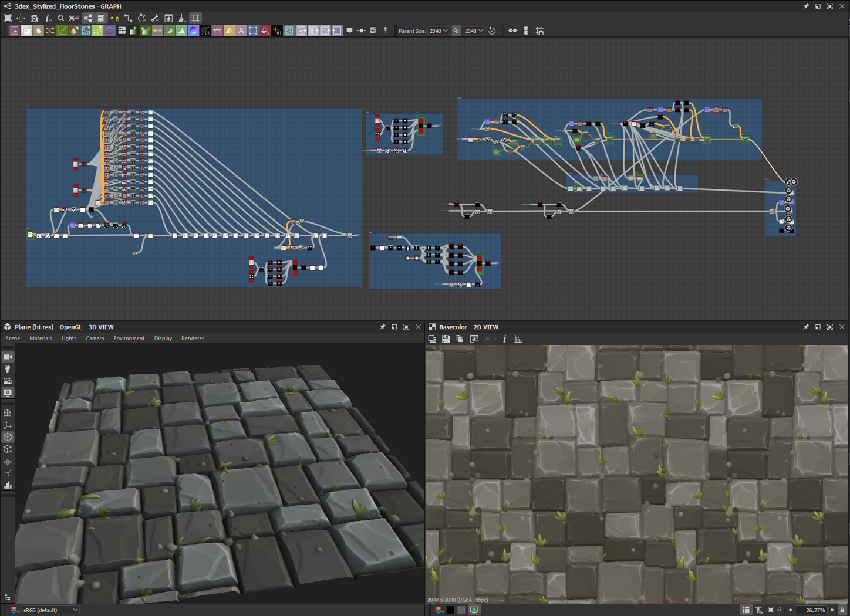Expand the Parent Size width dropdown
Screen dimensions: 850x616
[x=439, y=31]
